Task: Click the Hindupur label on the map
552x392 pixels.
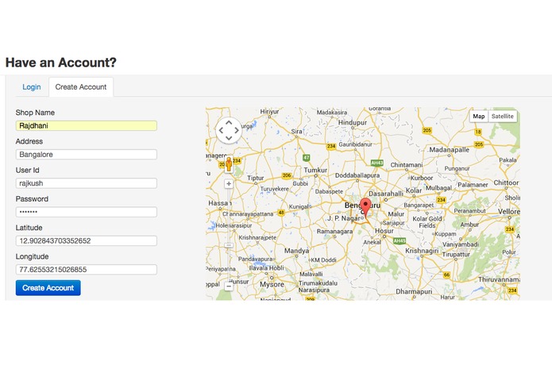Action: tap(353, 123)
